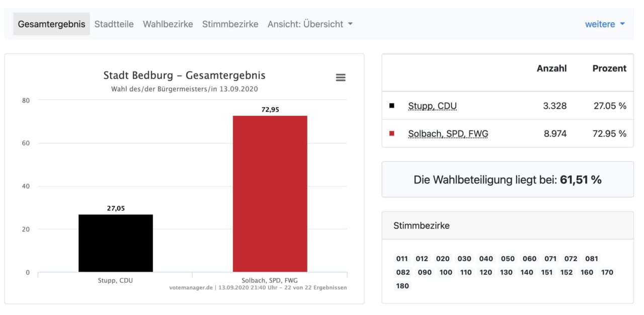This screenshot has height=315, width=644.
Task: View Stimmbezirk 170 results
Action: coord(607,272)
